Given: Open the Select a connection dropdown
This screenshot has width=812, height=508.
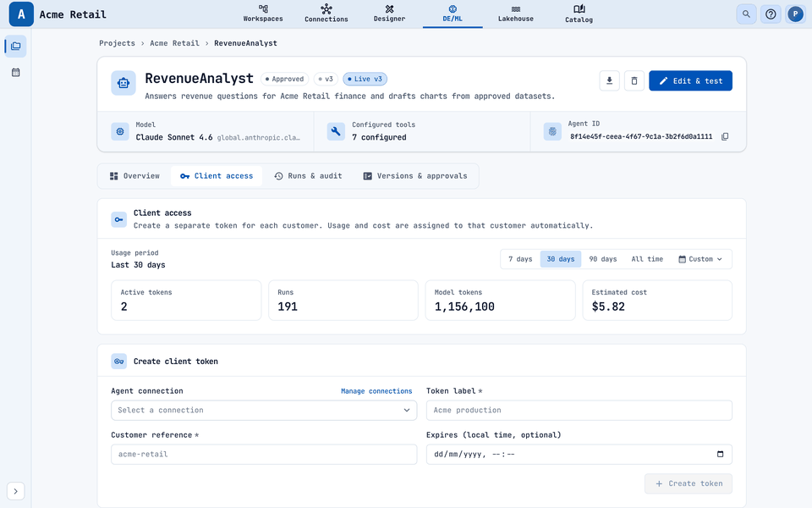Looking at the screenshot, I should pyautogui.click(x=264, y=410).
